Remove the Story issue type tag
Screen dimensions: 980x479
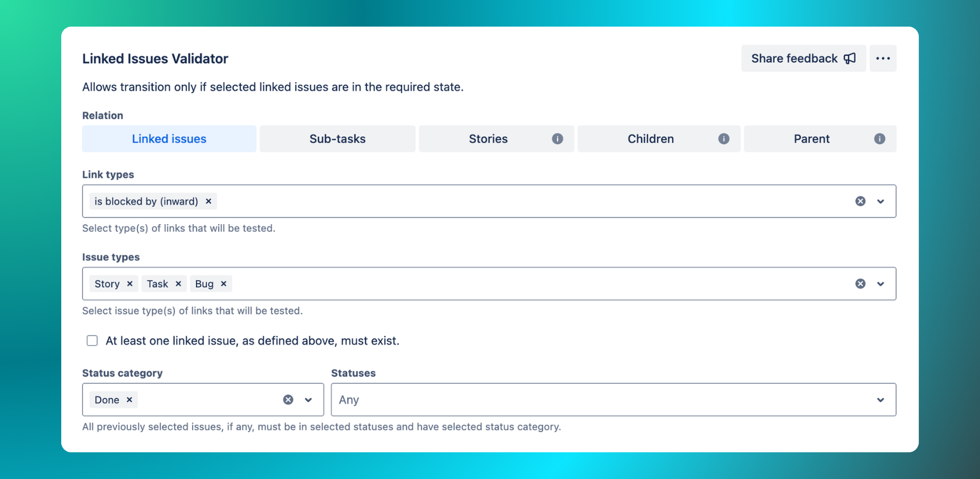[x=129, y=284]
